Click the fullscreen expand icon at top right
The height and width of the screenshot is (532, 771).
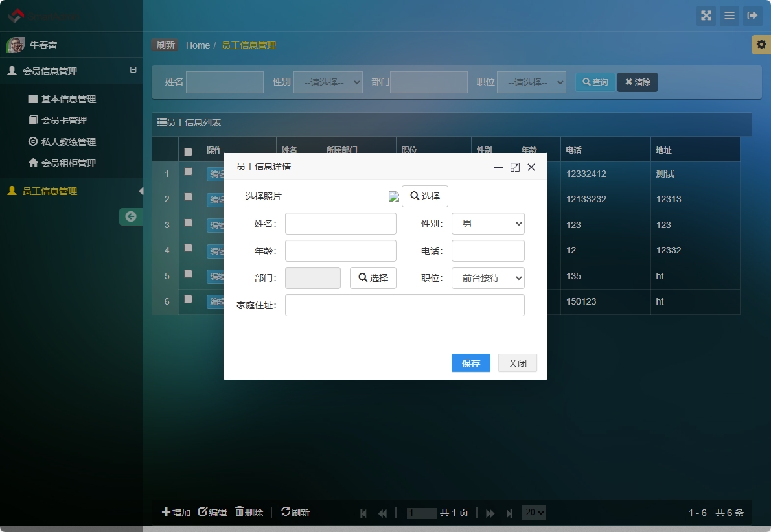click(x=706, y=16)
